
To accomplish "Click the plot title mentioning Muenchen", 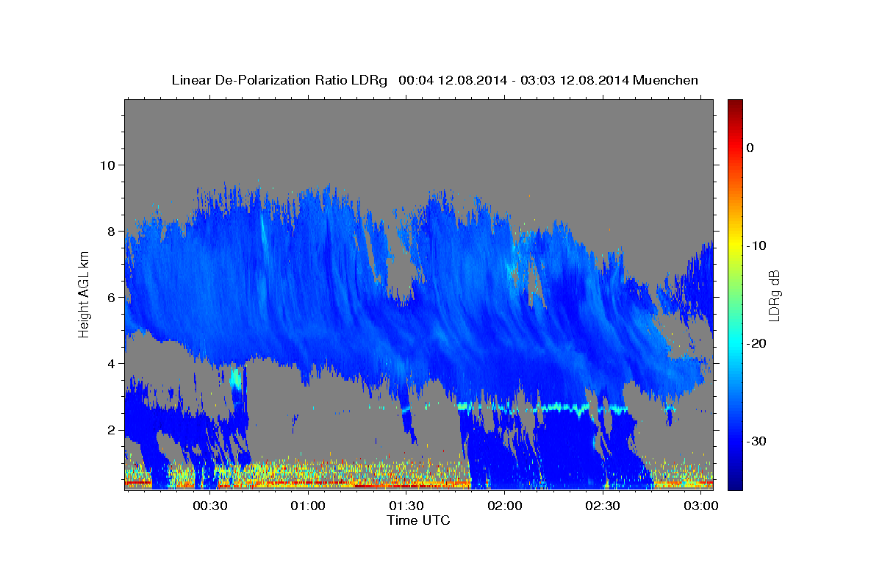I will click(x=434, y=80).
